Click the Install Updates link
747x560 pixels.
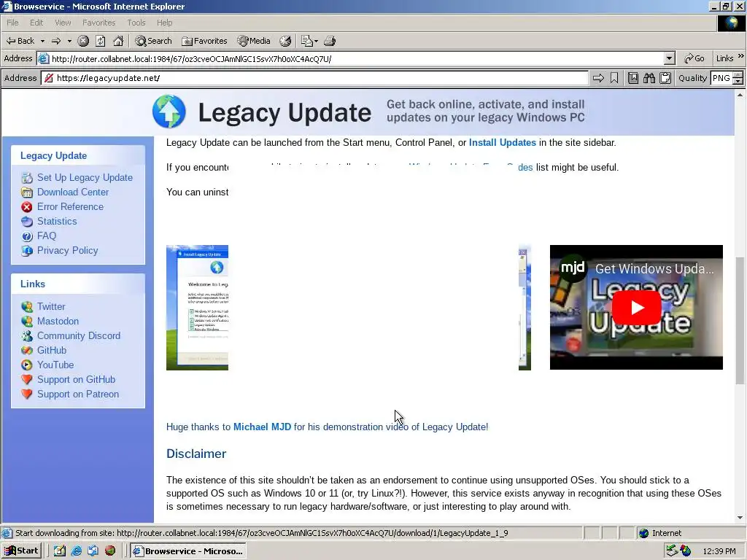pyautogui.click(x=502, y=142)
